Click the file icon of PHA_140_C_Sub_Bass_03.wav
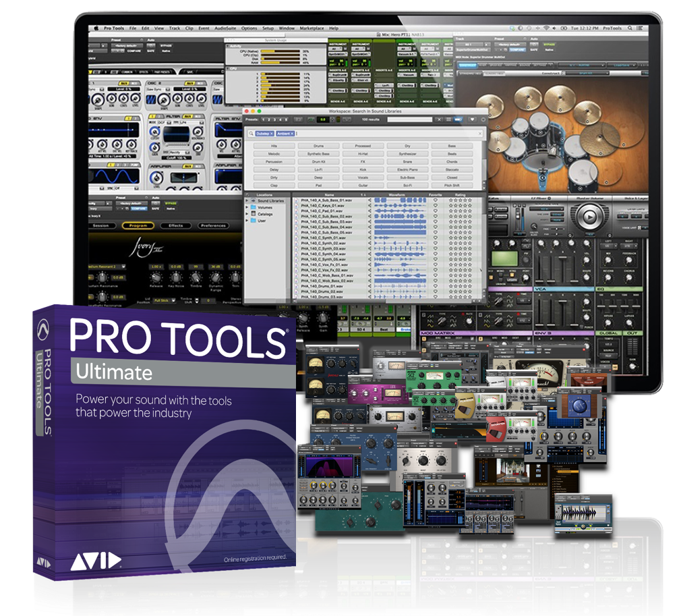This screenshot has height=616, width=681. point(297,222)
